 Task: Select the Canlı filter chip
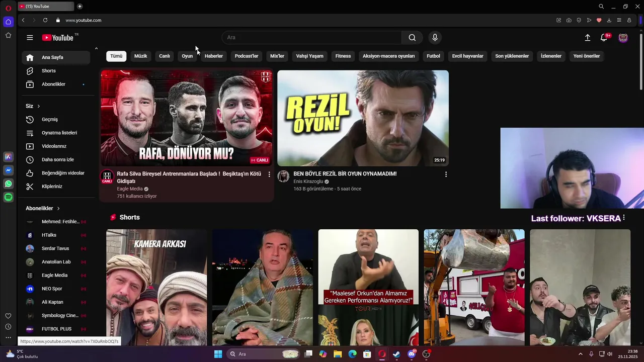pyautogui.click(x=165, y=56)
